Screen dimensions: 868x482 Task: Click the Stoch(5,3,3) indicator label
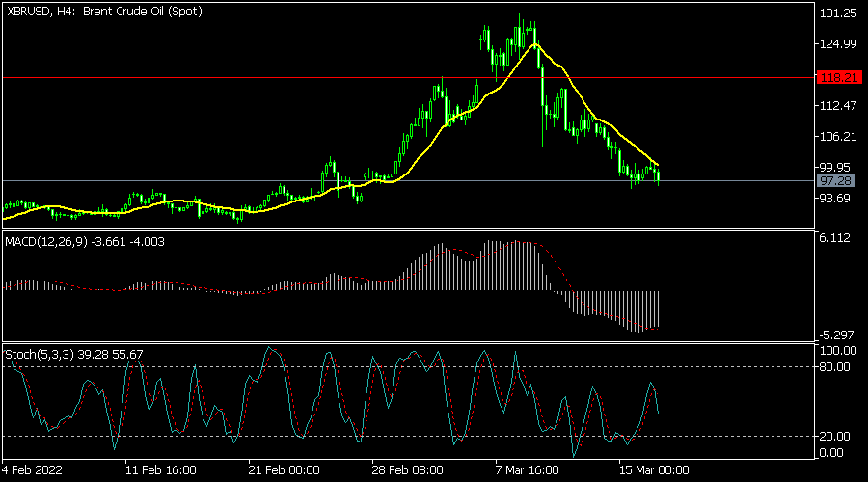point(74,354)
